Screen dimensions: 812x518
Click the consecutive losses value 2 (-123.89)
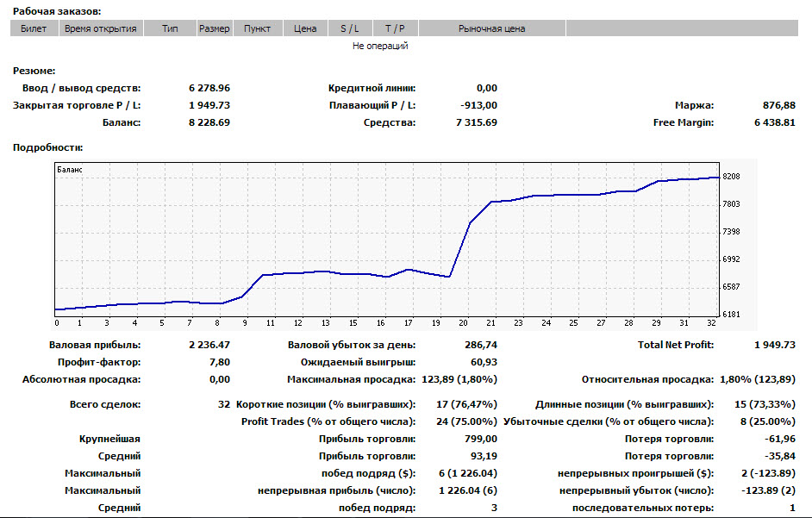click(x=769, y=473)
